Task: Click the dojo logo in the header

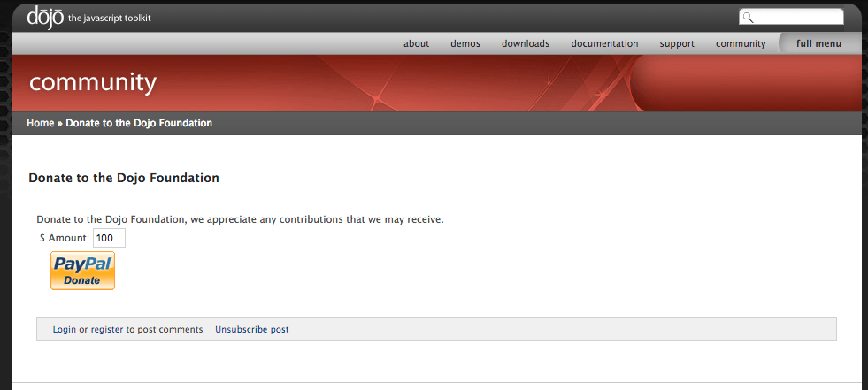Action: point(45,18)
